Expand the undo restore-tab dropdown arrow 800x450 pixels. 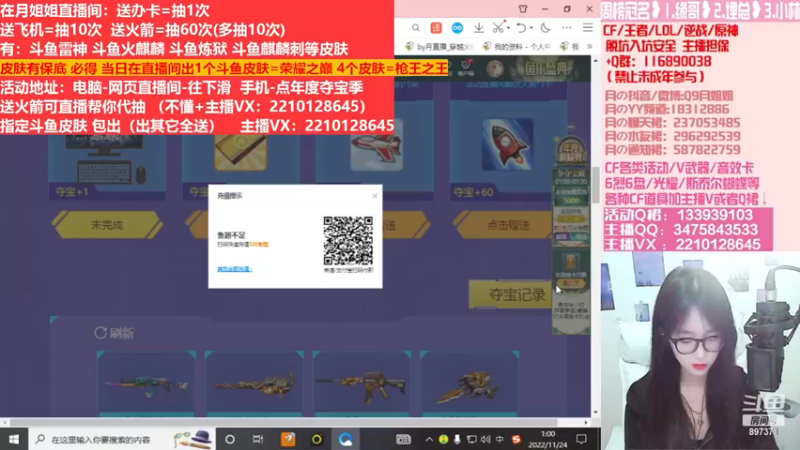click(531, 28)
